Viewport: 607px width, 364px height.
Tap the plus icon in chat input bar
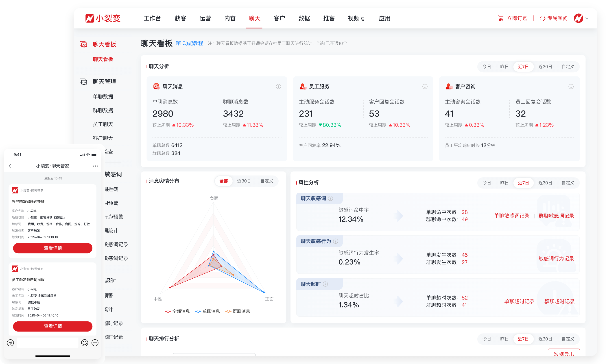95,343
